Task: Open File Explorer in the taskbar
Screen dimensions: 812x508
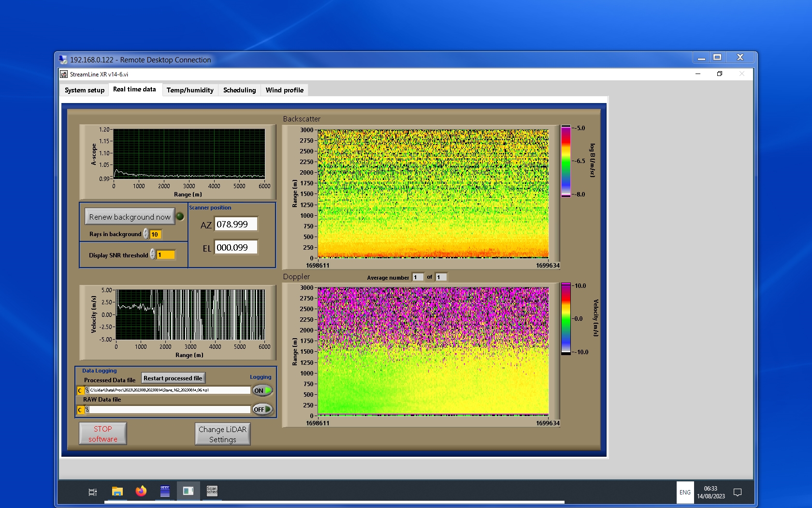Action: [117, 492]
